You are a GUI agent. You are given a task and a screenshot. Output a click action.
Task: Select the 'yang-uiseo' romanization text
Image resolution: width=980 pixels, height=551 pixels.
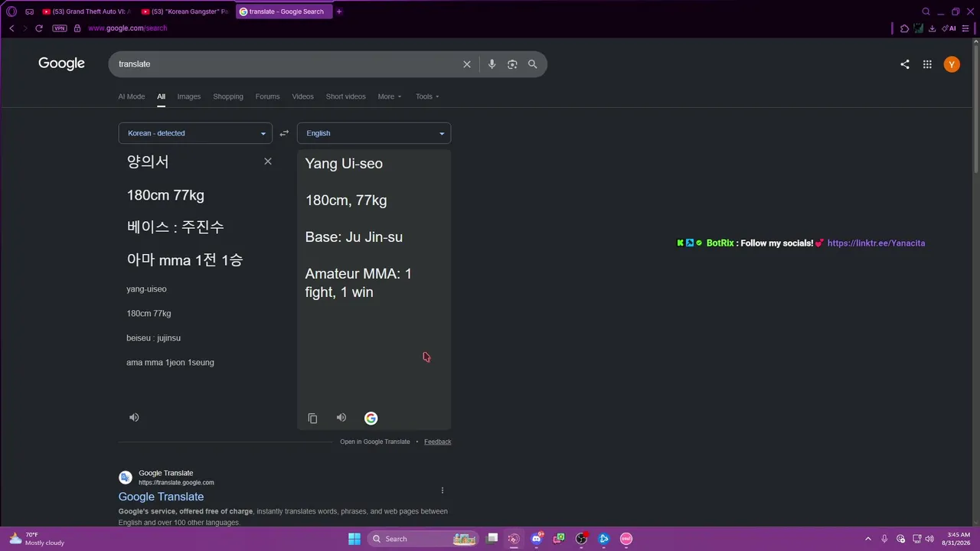[x=146, y=289]
